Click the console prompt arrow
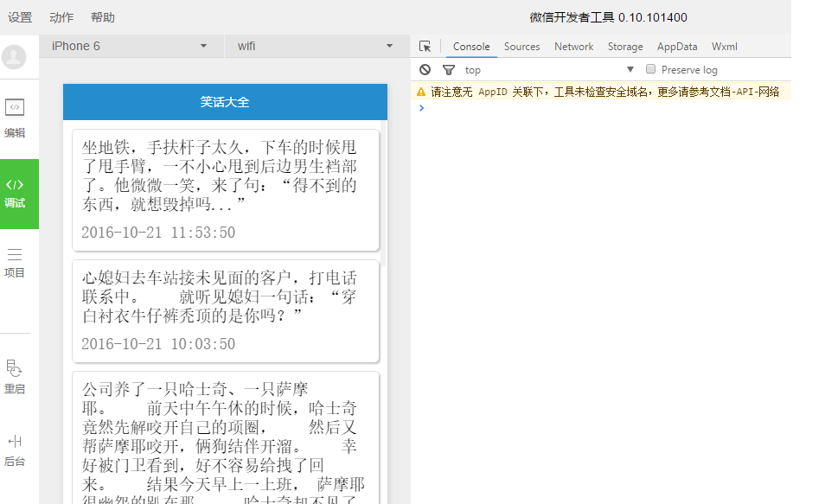The height and width of the screenshot is (504, 825). [x=421, y=108]
